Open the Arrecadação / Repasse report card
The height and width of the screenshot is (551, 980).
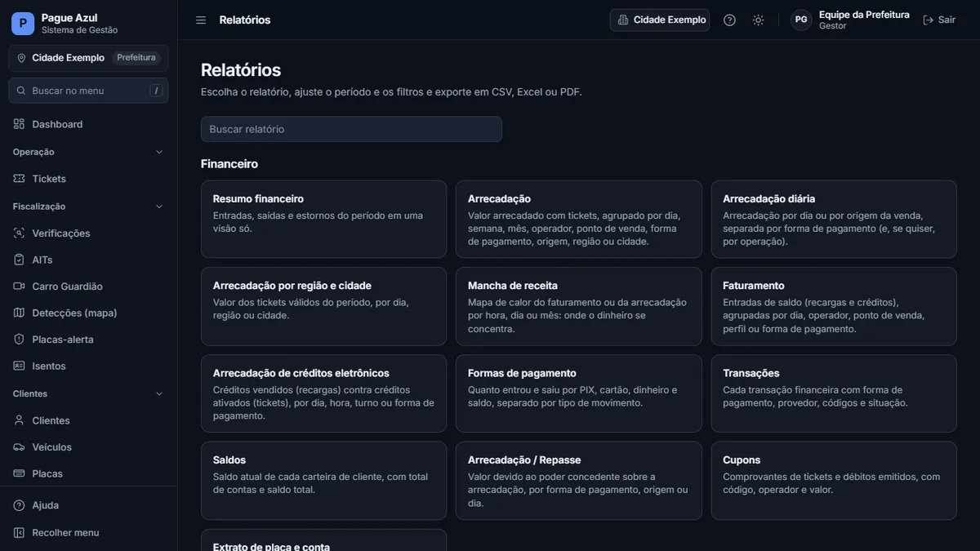click(579, 481)
